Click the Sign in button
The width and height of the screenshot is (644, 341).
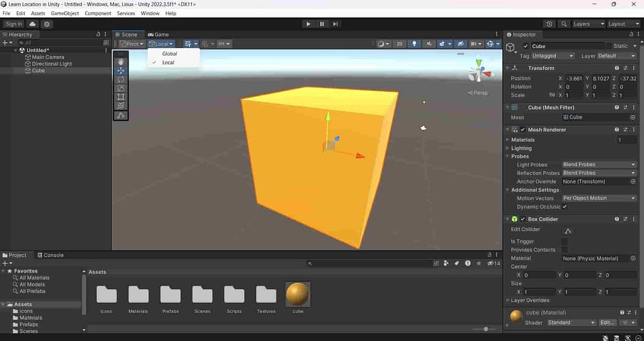point(14,24)
